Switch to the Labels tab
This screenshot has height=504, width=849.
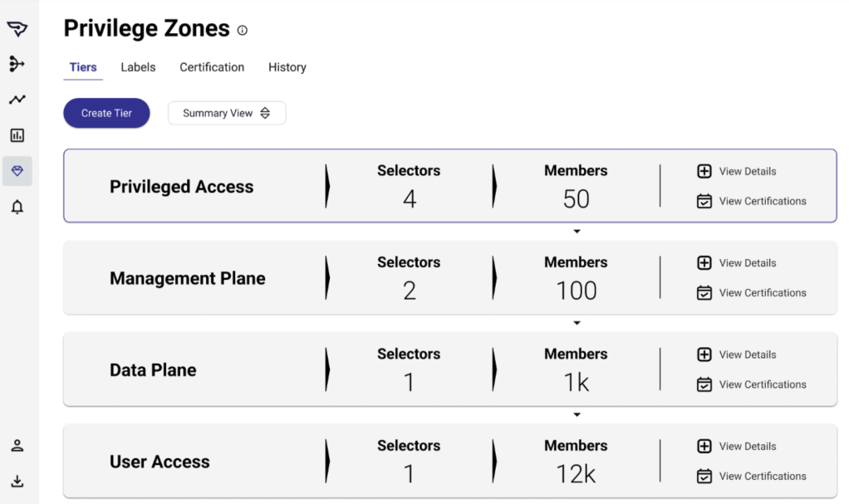[138, 67]
